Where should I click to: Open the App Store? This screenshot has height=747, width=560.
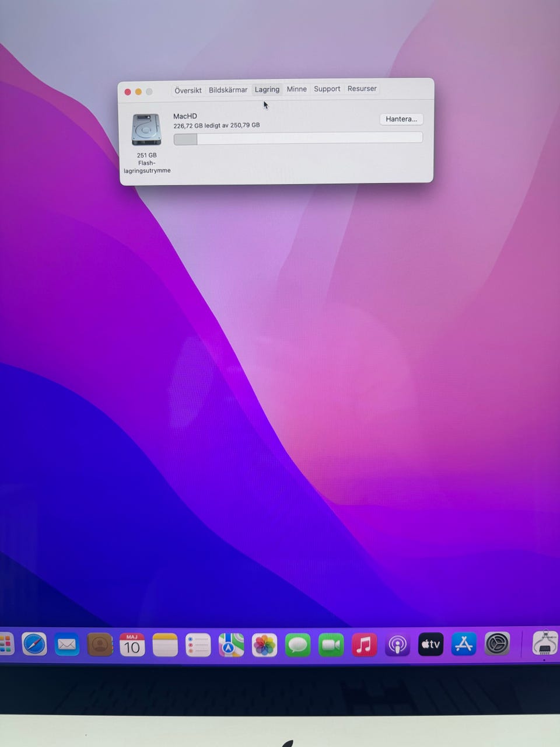click(x=464, y=644)
